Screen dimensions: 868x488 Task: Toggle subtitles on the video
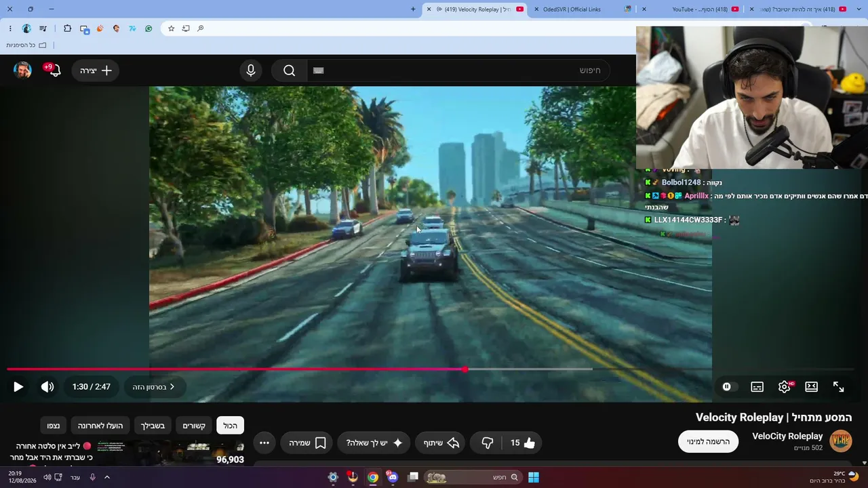757,387
